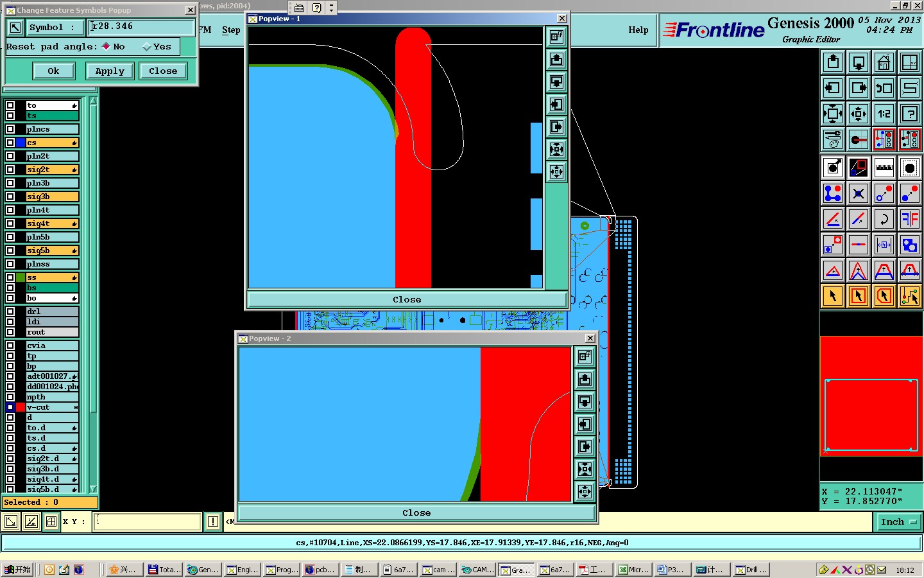Open the wrench and palette settings icon
Image resolution: width=924 pixels, height=578 pixels.
click(x=833, y=139)
